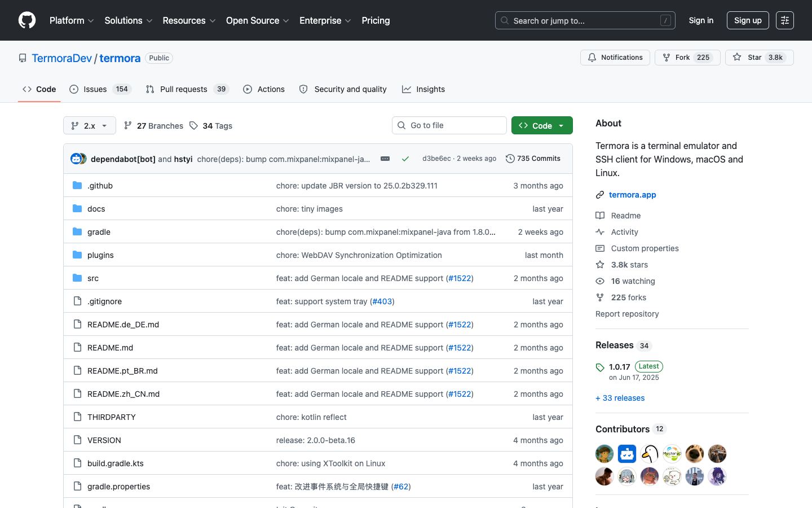Click the file icon for README.md
This screenshot has height=508, width=812.
(x=77, y=348)
